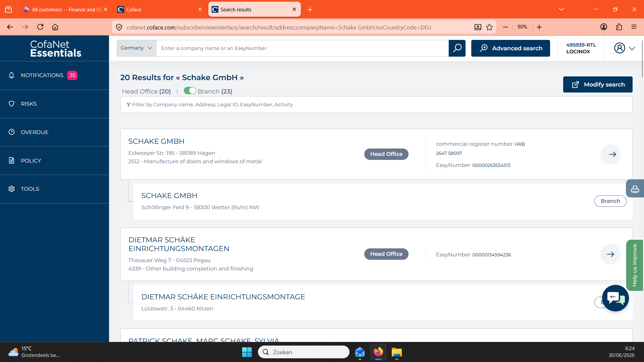Click the print icon on right edge
The image size is (644, 362).
[635, 189]
